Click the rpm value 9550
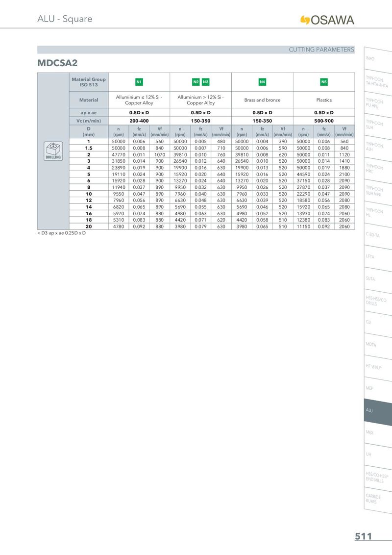Viewport: 392px width, 555px height. (119, 194)
